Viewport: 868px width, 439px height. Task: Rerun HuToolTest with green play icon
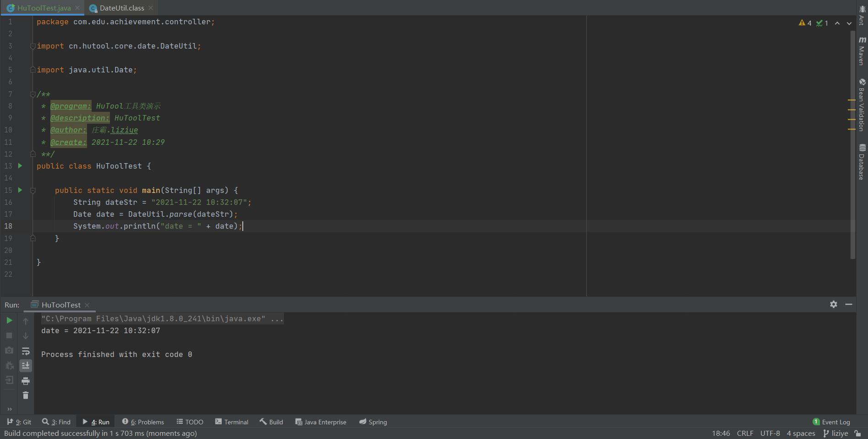9,320
